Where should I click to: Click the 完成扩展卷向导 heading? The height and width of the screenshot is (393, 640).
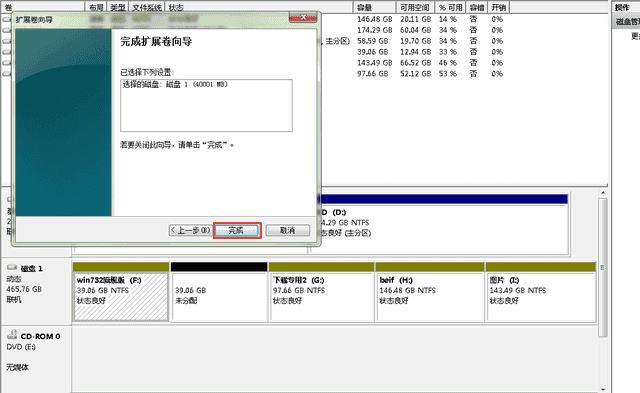coord(156,41)
